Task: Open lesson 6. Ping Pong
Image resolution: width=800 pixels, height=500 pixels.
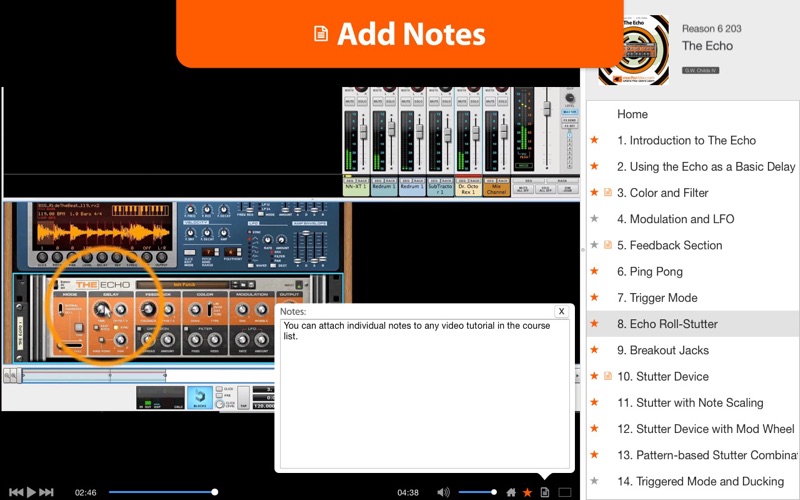Action: 649,271
